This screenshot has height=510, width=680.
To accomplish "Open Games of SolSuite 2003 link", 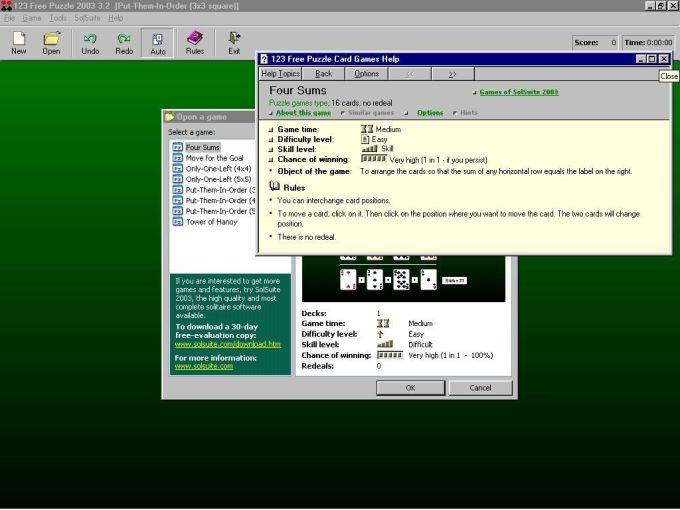I will pos(519,92).
